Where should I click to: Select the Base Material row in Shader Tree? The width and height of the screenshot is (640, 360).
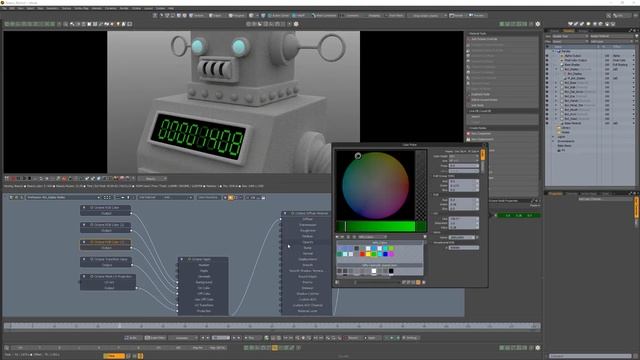[573, 123]
